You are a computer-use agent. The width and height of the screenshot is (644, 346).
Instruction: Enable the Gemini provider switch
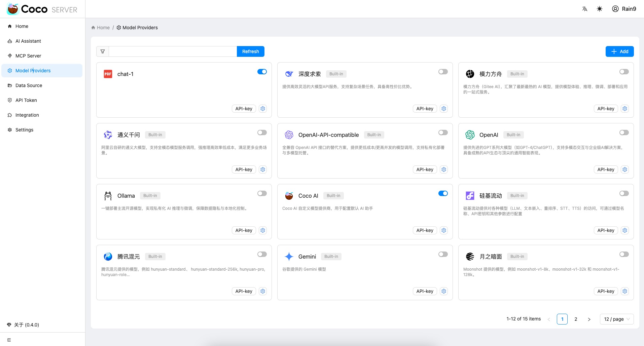(443, 254)
